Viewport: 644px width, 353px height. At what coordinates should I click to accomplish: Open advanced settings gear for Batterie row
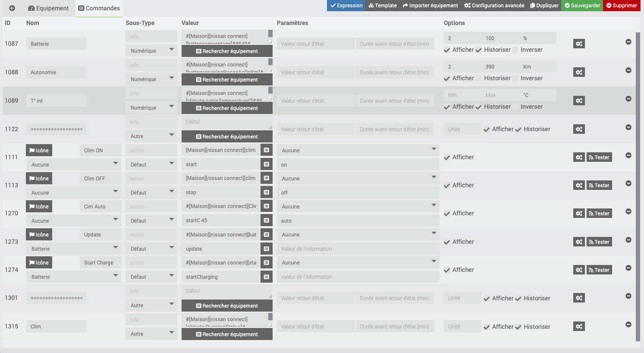(579, 44)
